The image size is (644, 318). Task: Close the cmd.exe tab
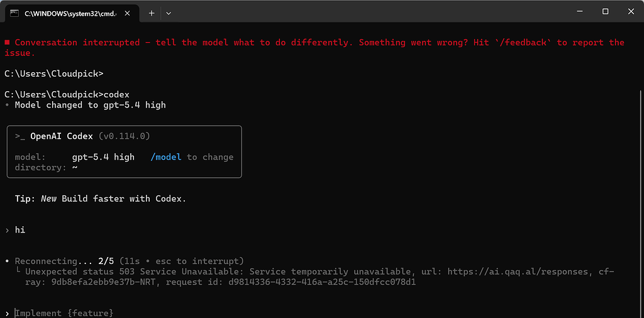[x=127, y=13]
